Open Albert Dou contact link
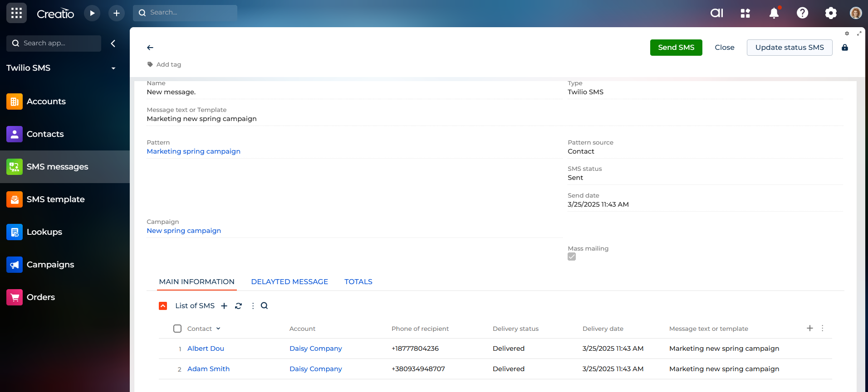Screen dimensions: 868x392 click(x=206, y=348)
